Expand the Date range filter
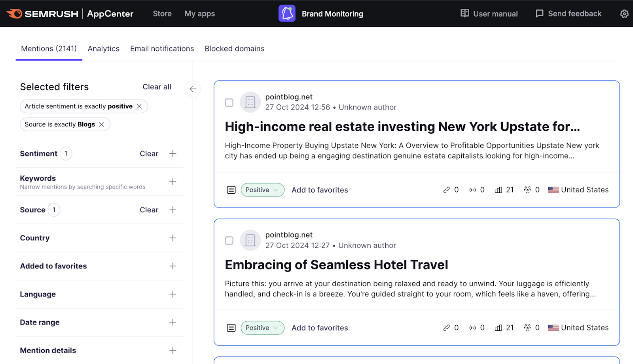 pos(173,322)
